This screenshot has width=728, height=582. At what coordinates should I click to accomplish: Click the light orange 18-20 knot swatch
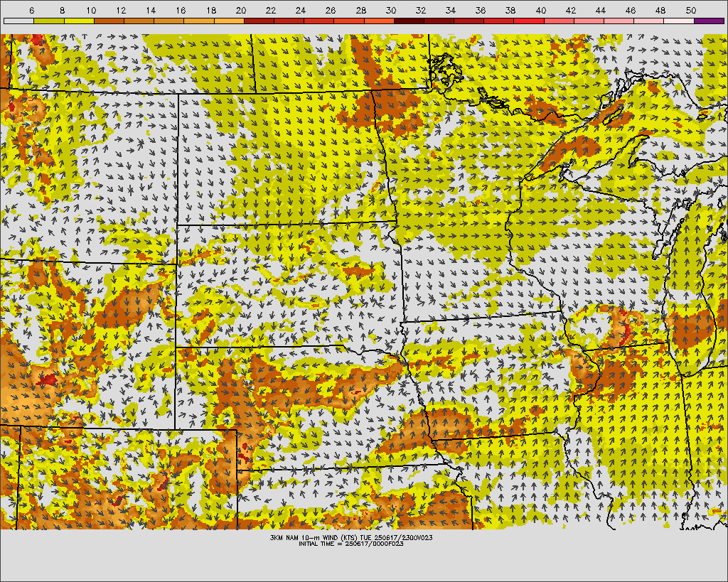(229, 21)
